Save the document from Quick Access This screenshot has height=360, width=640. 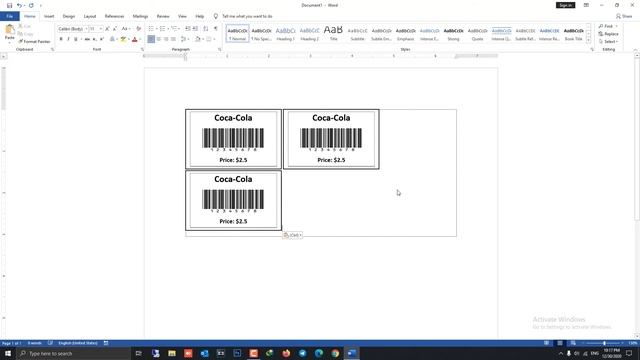point(9,5)
